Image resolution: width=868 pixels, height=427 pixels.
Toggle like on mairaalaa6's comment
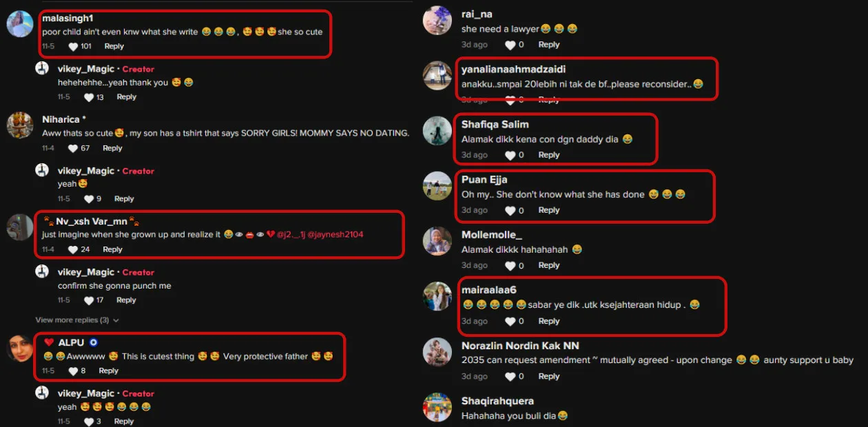510,322
